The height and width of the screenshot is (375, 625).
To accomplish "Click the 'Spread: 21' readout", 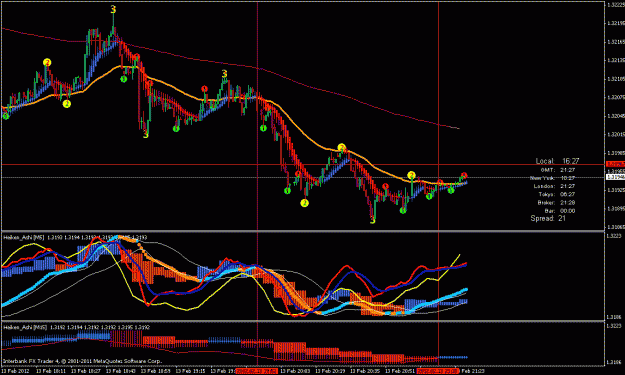I will [x=548, y=218].
